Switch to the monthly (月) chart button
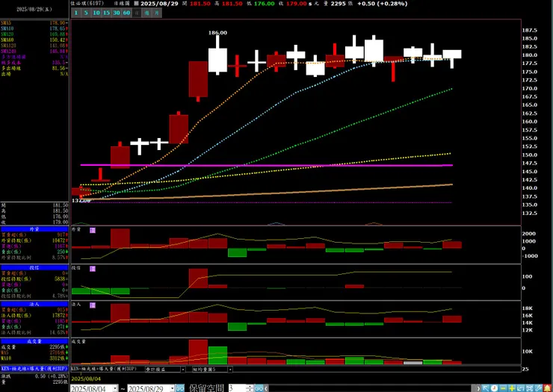Screen dimensions: 553x392 (x=157, y=13)
